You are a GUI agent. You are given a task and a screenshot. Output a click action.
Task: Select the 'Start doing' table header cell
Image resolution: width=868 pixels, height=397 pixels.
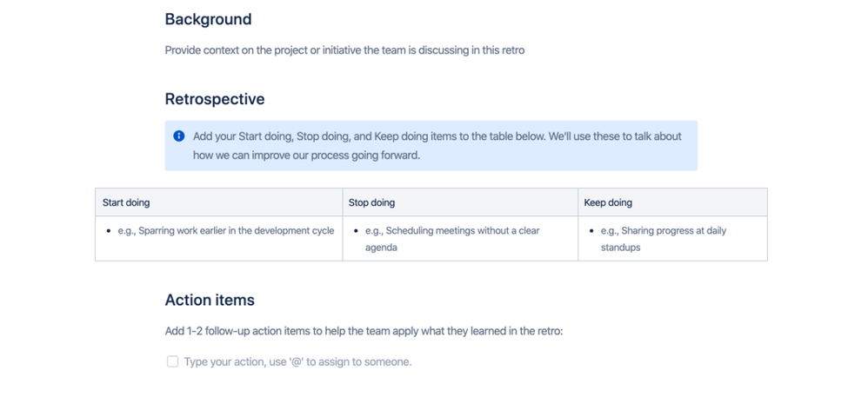coord(218,202)
